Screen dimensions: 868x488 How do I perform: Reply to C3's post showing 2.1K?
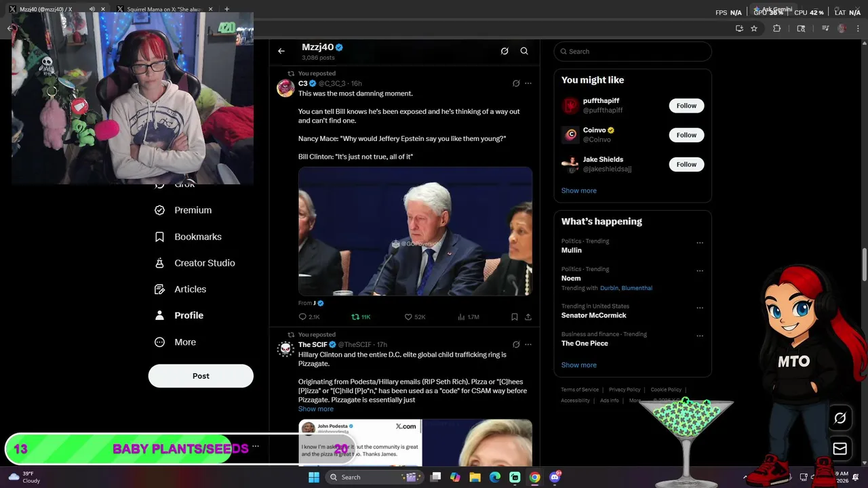click(x=309, y=317)
